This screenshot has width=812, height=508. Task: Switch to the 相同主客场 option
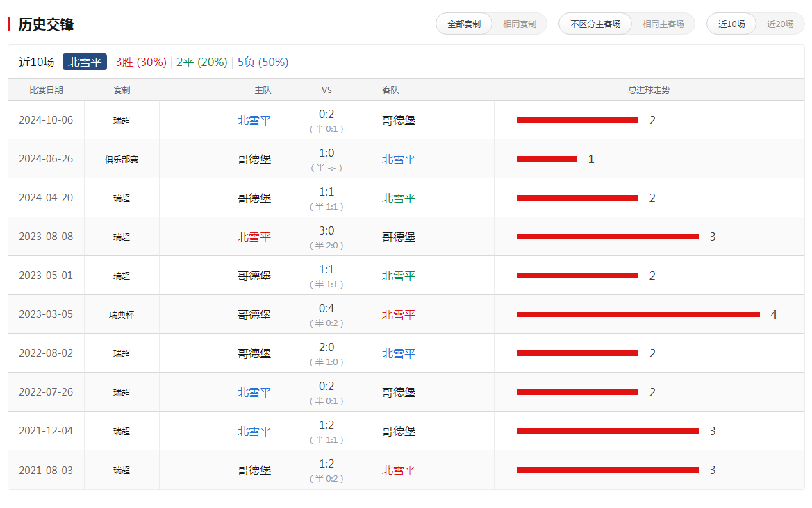click(x=663, y=24)
